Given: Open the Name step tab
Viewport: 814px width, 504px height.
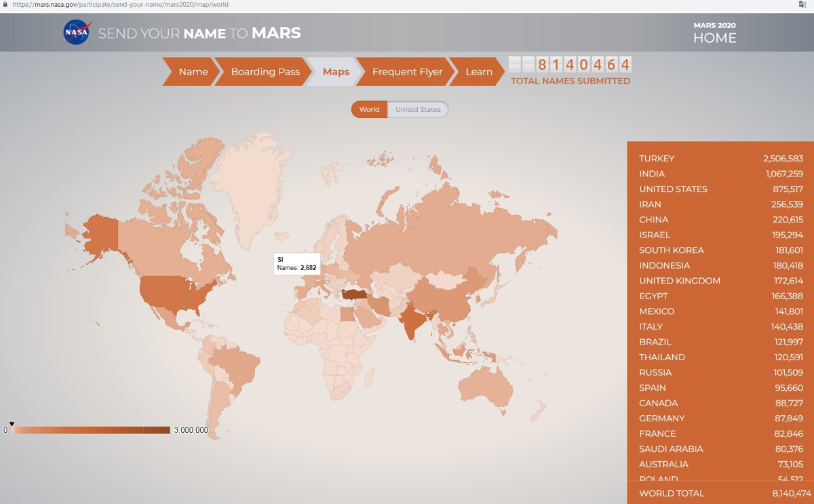Looking at the screenshot, I should click(193, 72).
